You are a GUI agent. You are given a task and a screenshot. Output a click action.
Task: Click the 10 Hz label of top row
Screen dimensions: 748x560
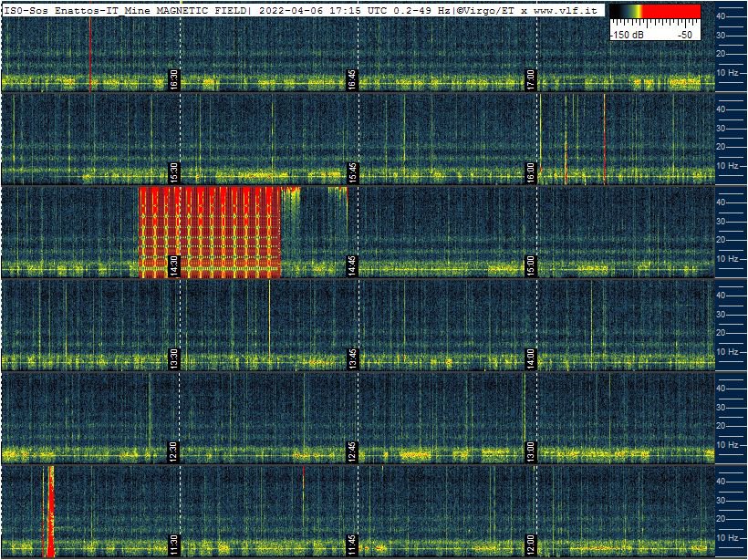pyautogui.click(x=728, y=72)
